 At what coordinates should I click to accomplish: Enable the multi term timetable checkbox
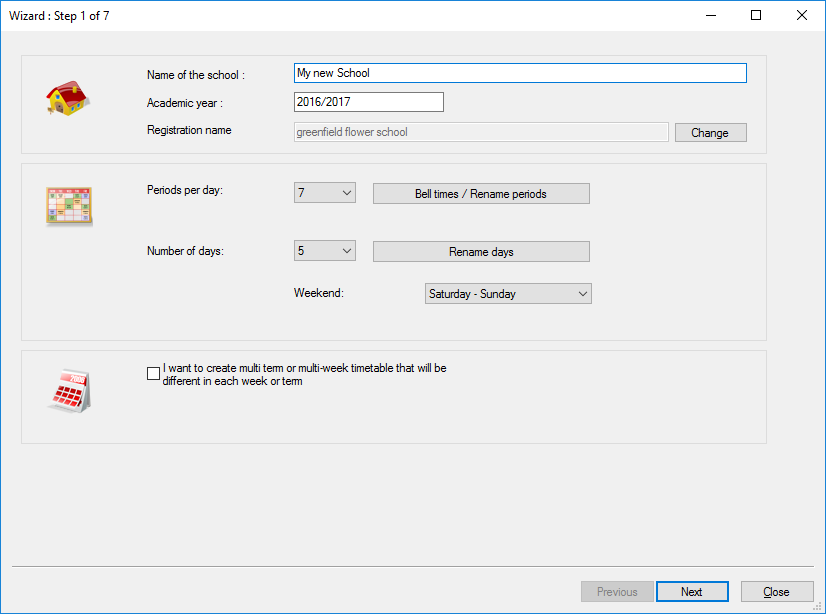153,374
